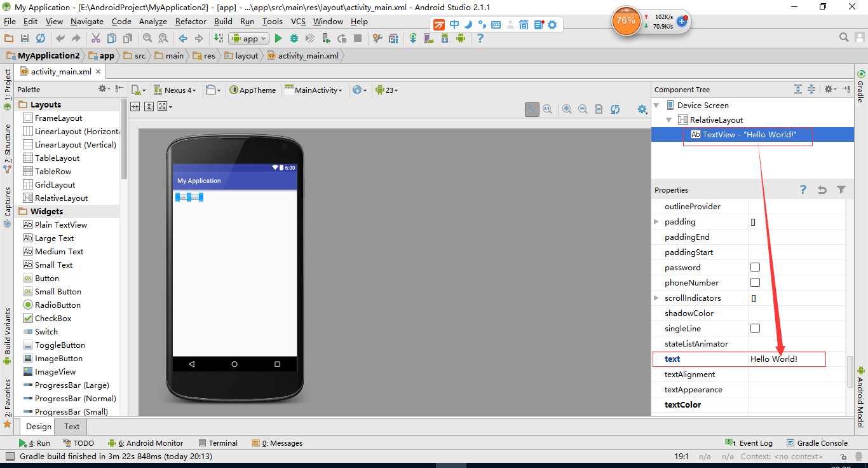Viewport: 868px width, 468px height.
Task: Open the SDK Manager download icon
Action: (445, 38)
